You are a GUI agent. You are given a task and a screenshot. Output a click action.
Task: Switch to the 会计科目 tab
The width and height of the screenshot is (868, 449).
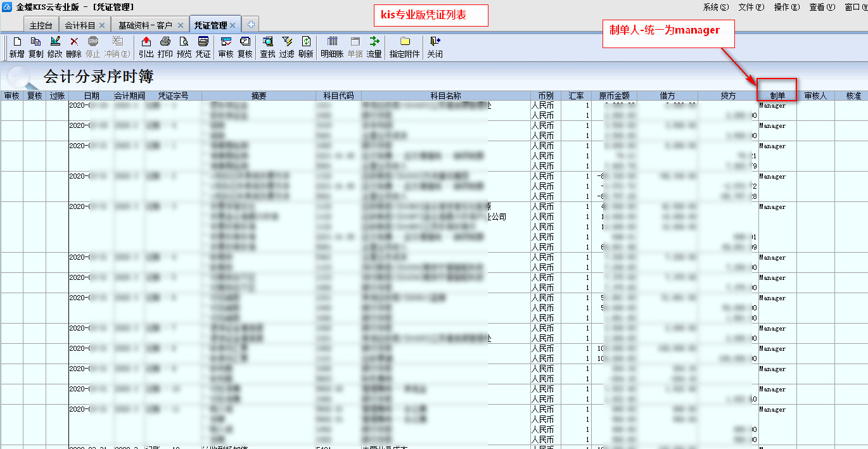pos(80,25)
